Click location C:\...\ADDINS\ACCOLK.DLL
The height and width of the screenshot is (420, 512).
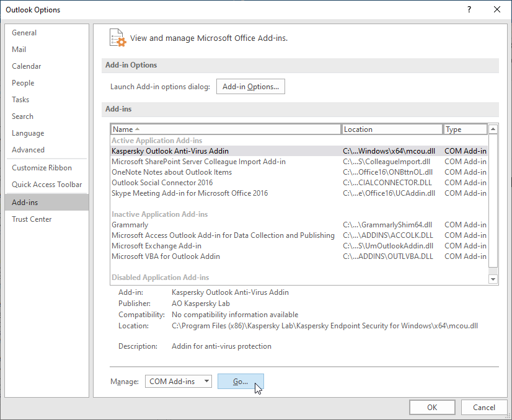tap(388, 235)
